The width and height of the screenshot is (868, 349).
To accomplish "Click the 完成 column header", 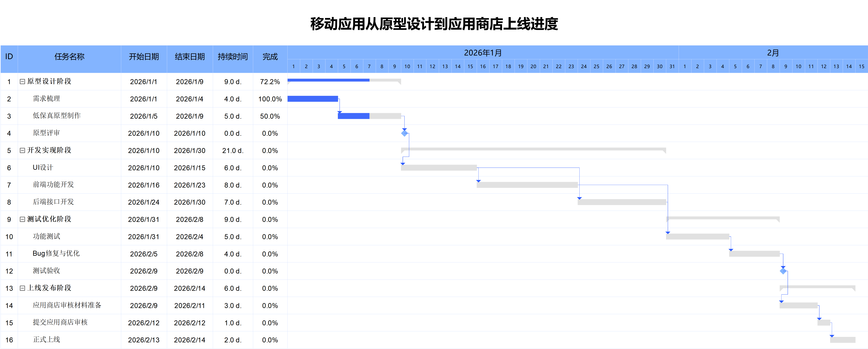I will [270, 57].
